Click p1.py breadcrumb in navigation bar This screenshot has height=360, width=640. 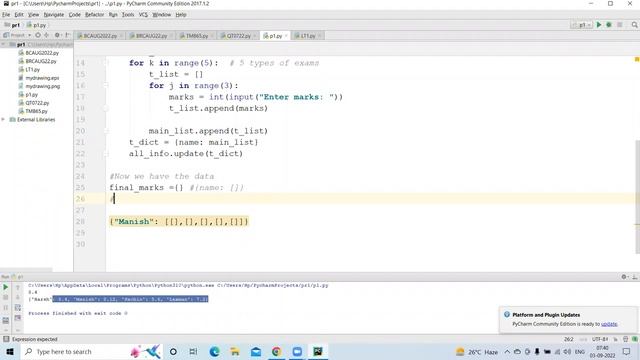[36, 25]
